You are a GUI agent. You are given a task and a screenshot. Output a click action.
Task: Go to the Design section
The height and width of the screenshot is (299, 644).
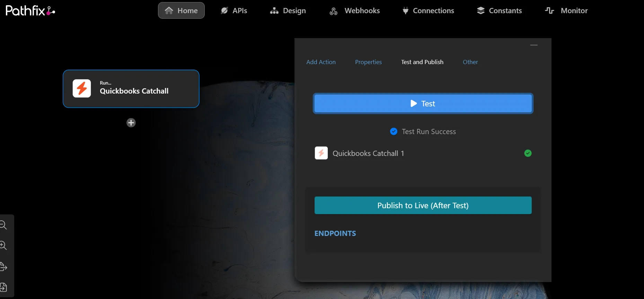288,11
